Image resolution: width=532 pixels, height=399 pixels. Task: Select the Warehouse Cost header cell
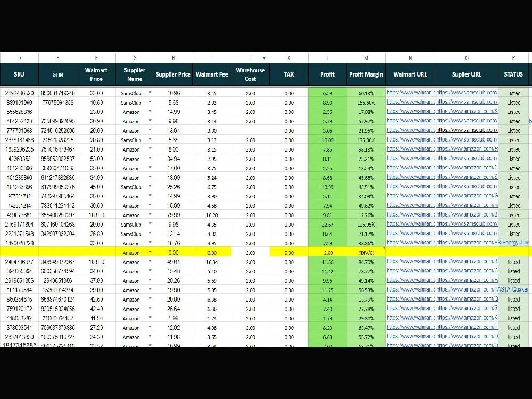click(x=251, y=74)
